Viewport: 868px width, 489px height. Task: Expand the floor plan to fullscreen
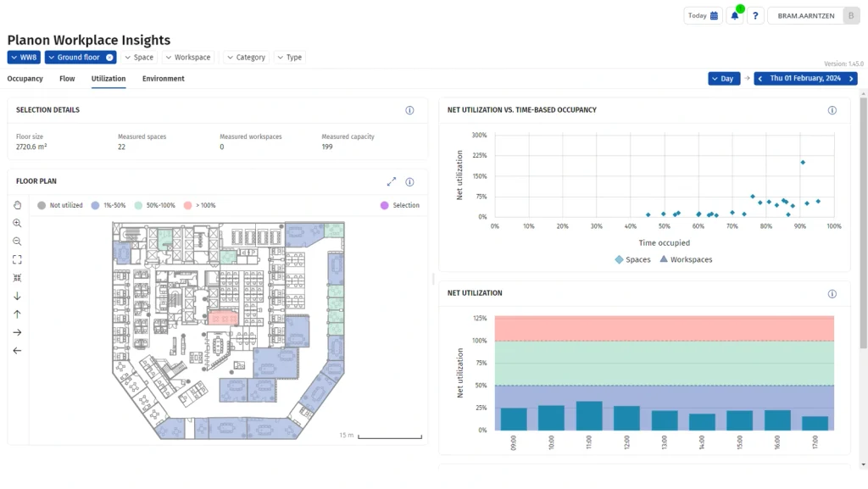pyautogui.click(x=392, y=181)
